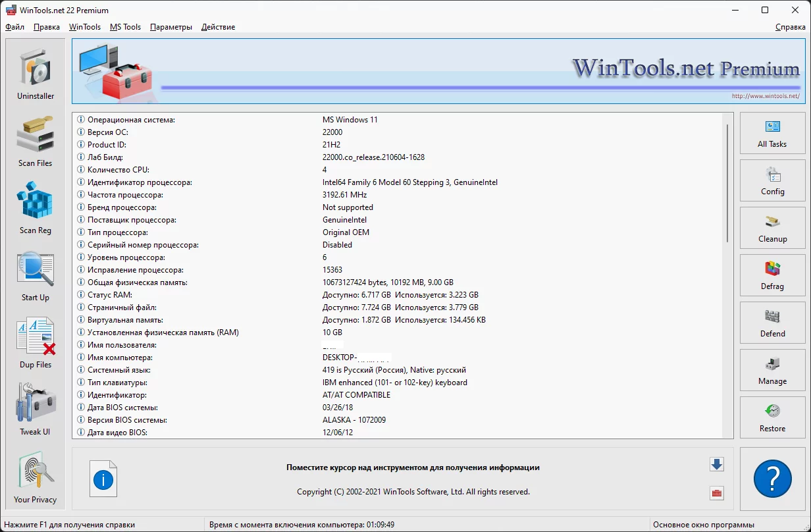Select the '15363' value
This screenshot has width=811, height=532.
tap(332, 270)
